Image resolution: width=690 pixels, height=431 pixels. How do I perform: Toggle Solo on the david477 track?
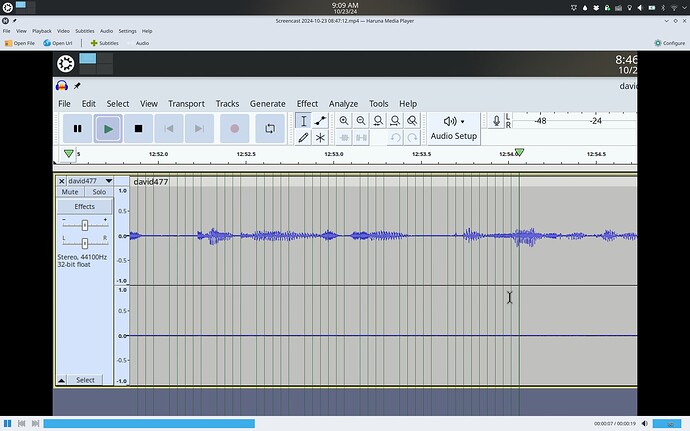tap(99, 192)
